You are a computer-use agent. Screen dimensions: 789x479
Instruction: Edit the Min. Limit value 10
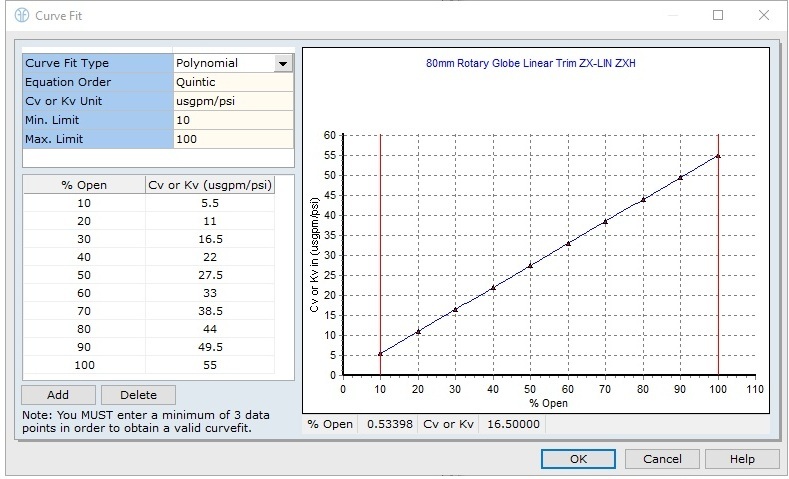(x=233, y=120)
